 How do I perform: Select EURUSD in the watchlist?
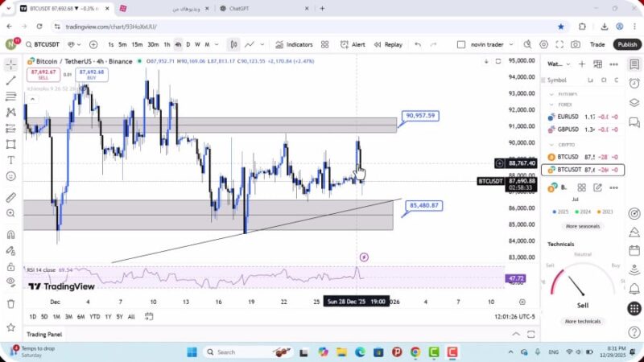pyautogui.click(x=568, y=117)
